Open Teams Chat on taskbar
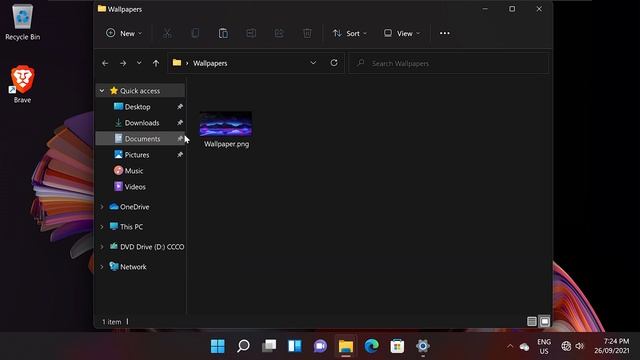 [320, 346]
